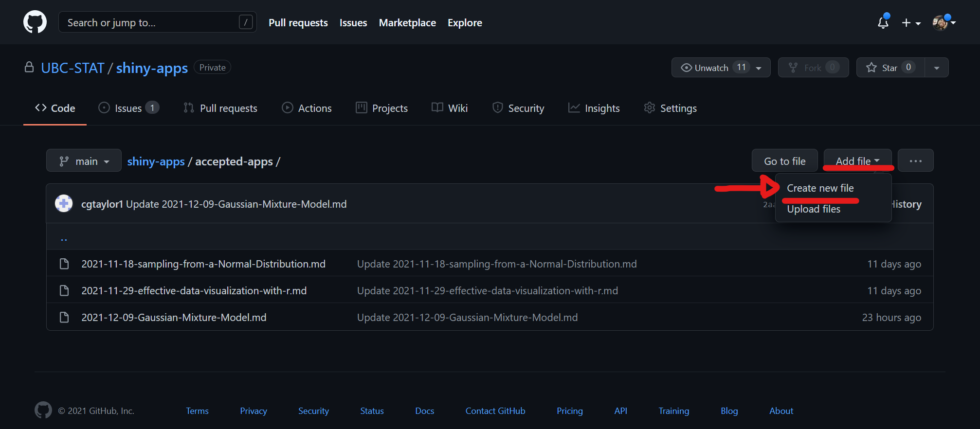Open Security in the footer
The width and height of the screenshot is (980, 429).
(313, 411)
